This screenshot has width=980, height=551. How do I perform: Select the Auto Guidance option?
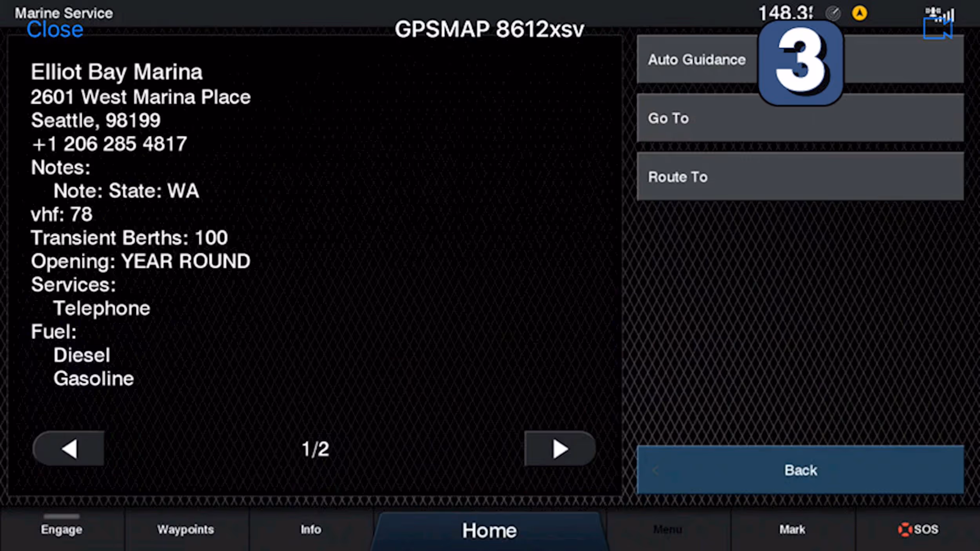coord(800,59)
